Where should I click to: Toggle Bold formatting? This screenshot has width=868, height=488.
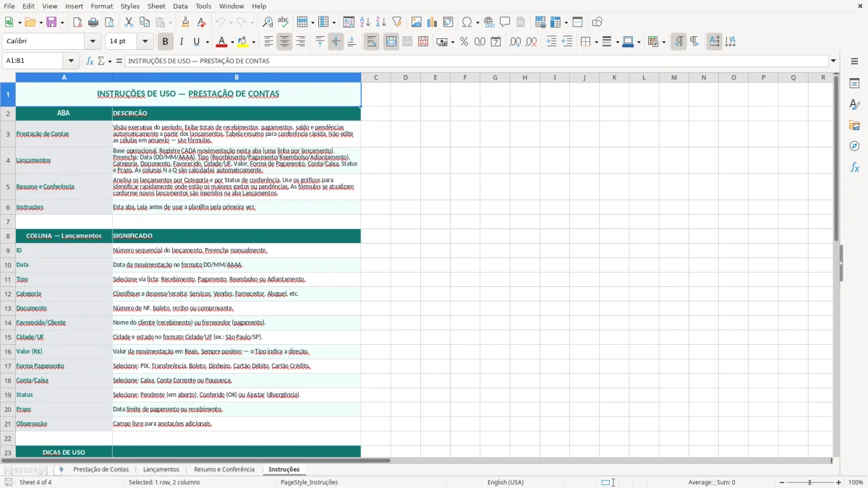click(166, 42)
